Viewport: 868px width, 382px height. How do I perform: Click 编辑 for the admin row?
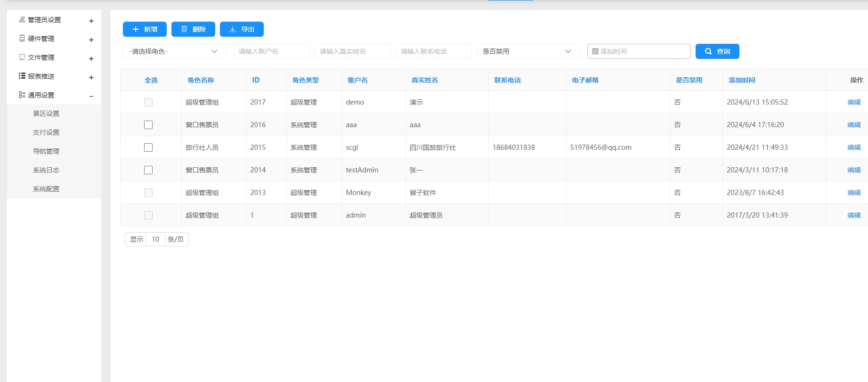click(x=854, y=215)
